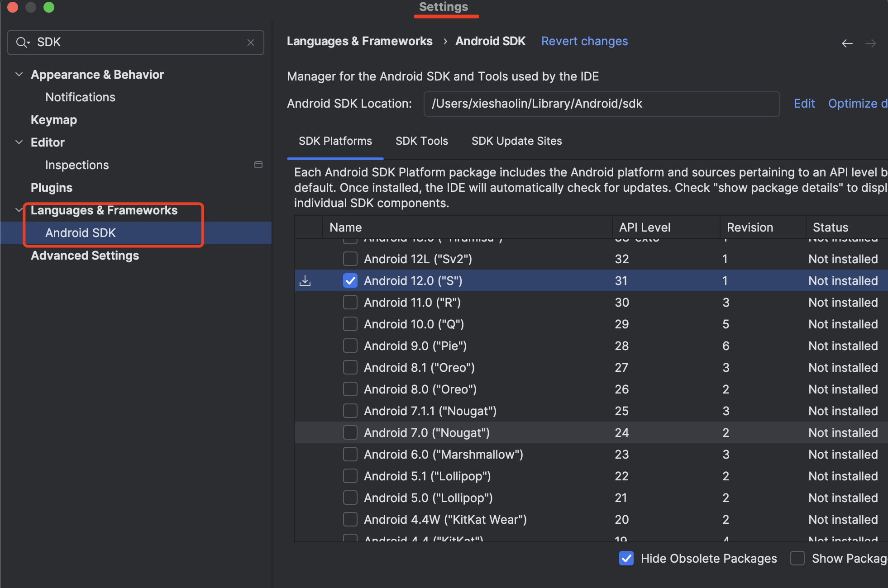Click Edit next to SDK location

click(804, 104)
